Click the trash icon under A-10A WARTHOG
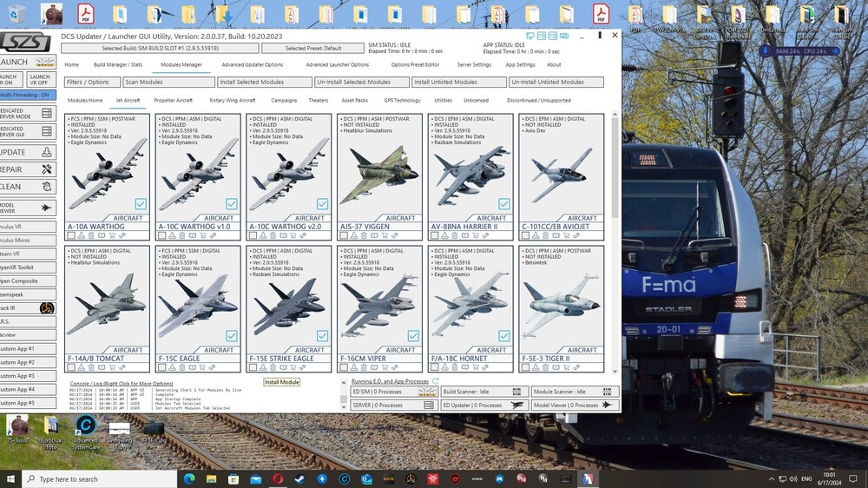Viewport: 868px width, 488px height. [x=91, y=235]
